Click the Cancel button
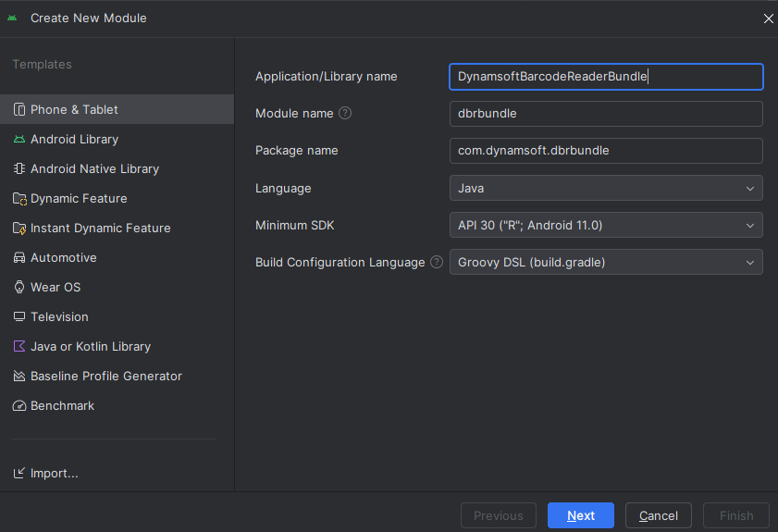778x532 pixels. pos(659,515)
